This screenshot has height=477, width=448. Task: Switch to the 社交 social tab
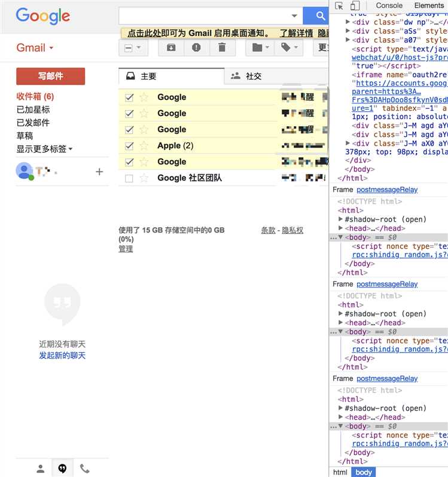(276, 76)
